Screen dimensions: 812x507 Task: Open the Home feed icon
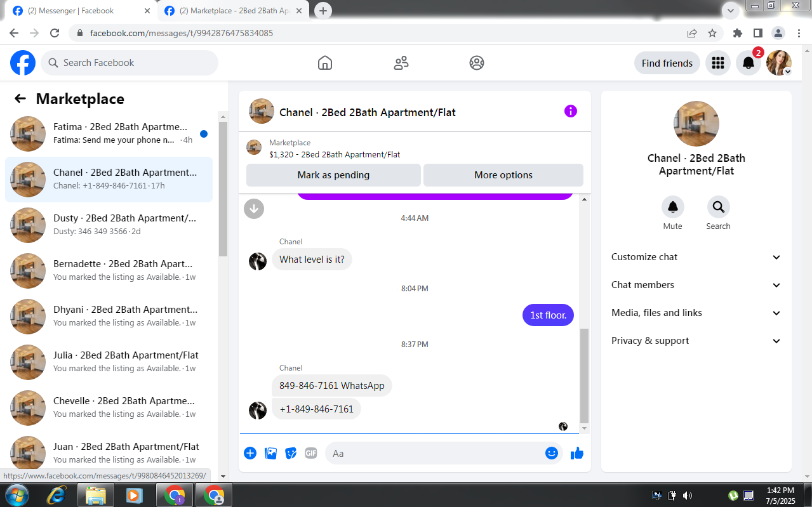[x=325, y=63]
